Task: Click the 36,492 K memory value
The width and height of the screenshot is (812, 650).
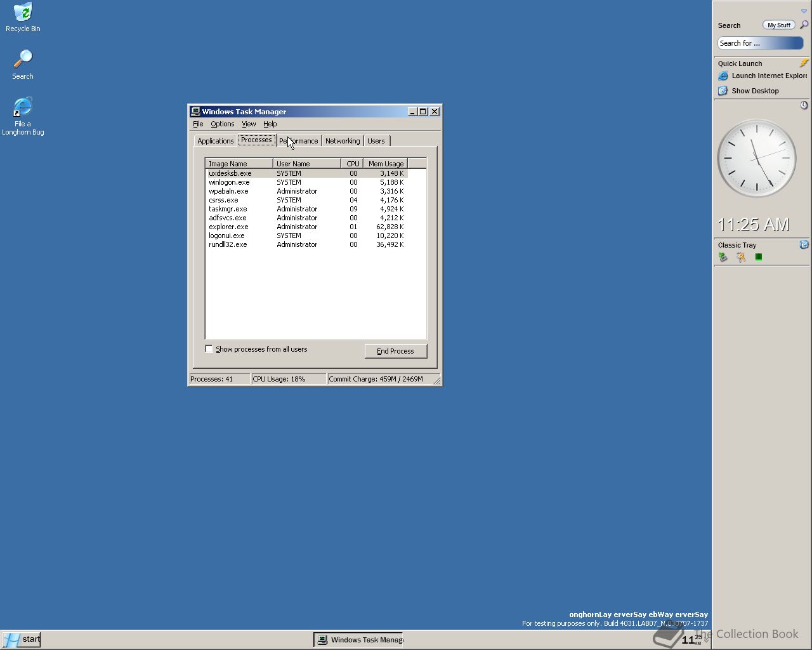Action: click(x=390, y=244)
